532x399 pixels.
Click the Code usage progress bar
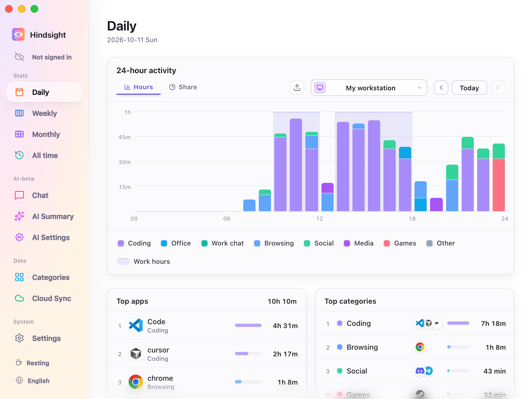tap(248, 325)
